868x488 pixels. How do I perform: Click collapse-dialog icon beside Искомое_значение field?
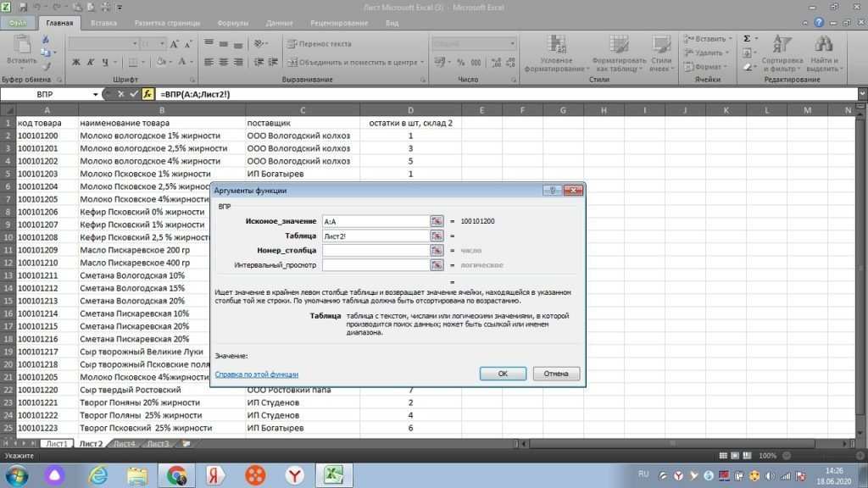[437, 221]
